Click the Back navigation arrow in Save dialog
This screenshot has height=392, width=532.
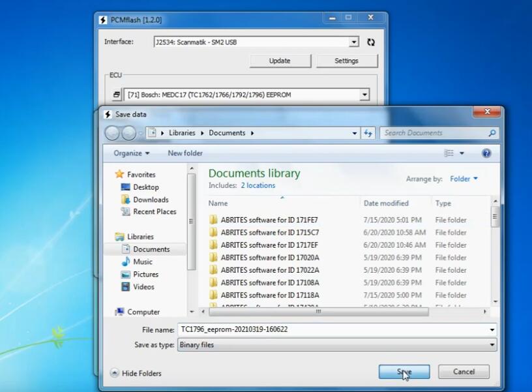(x=112, y=133)
